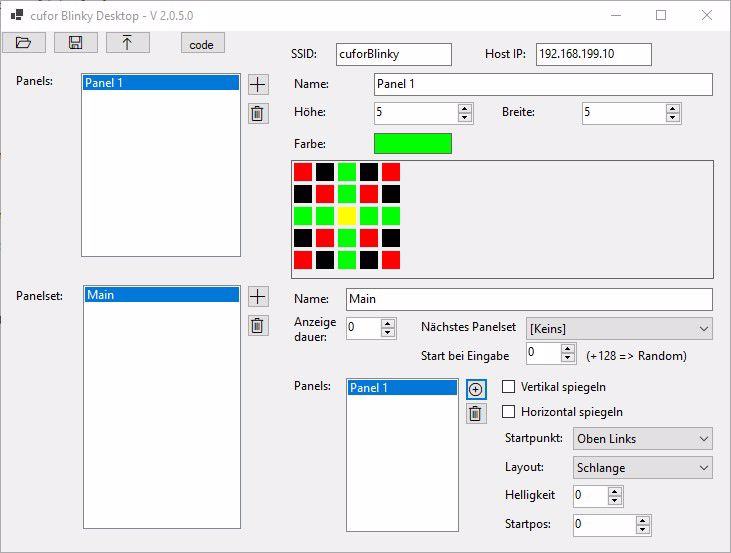
Task: Click the save disk icon
Action: pos(75,42)
